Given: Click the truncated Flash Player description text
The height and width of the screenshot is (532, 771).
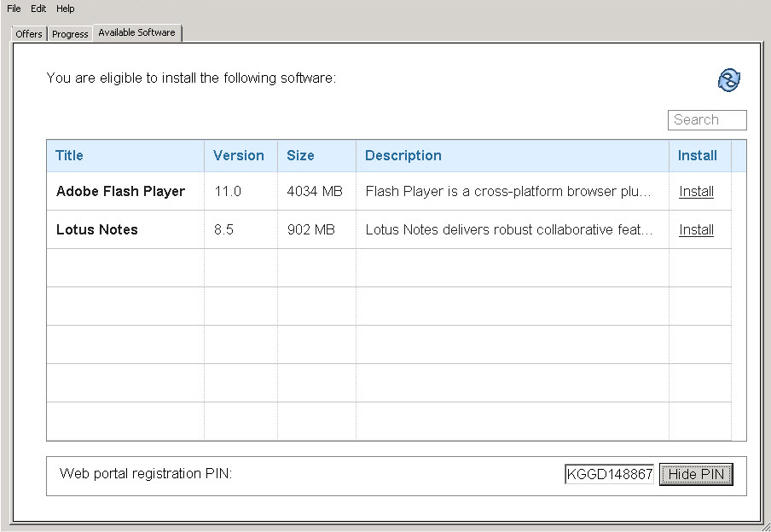Looking at the screenshot, I should coord(509,191).
